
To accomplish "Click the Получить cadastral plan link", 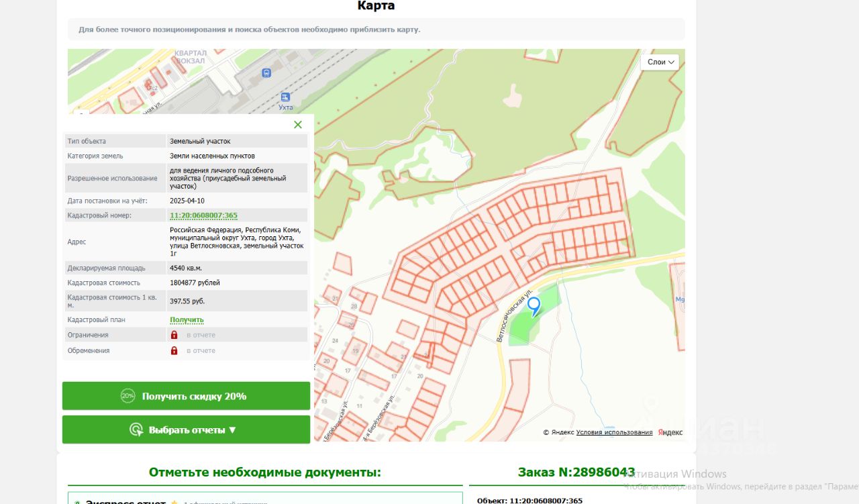I will coord(187,320).
